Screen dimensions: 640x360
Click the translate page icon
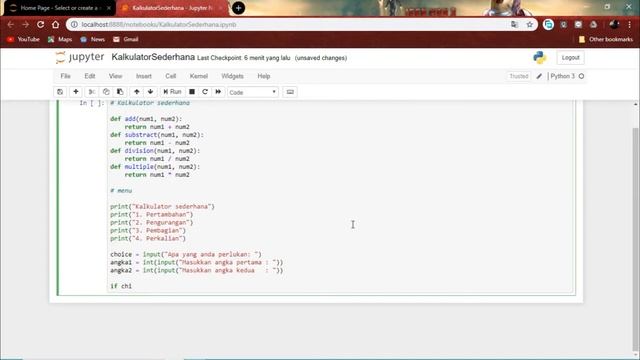tap(514, 24)
